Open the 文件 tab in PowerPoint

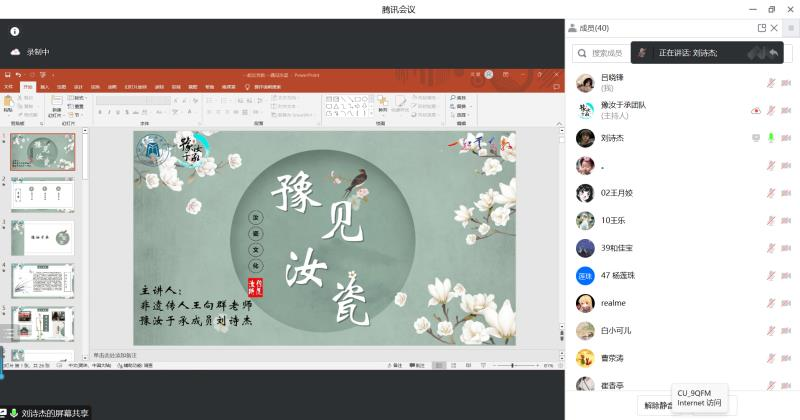pos(9,87)
